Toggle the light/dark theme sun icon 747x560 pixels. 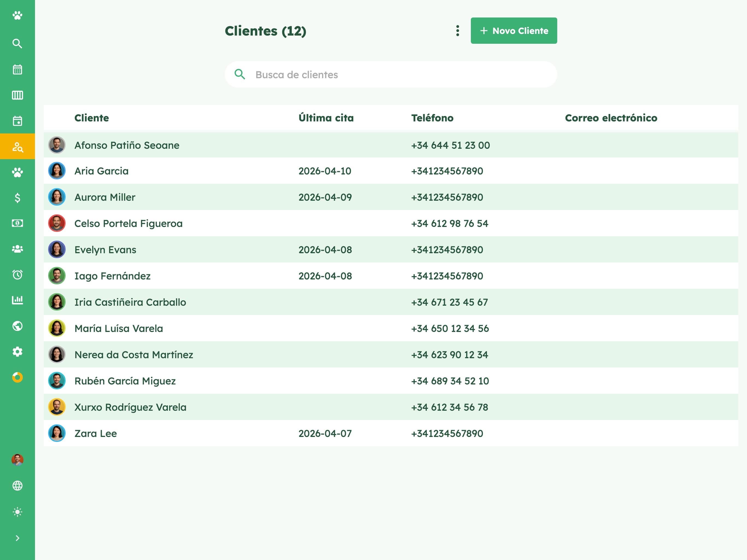[17, 512]
